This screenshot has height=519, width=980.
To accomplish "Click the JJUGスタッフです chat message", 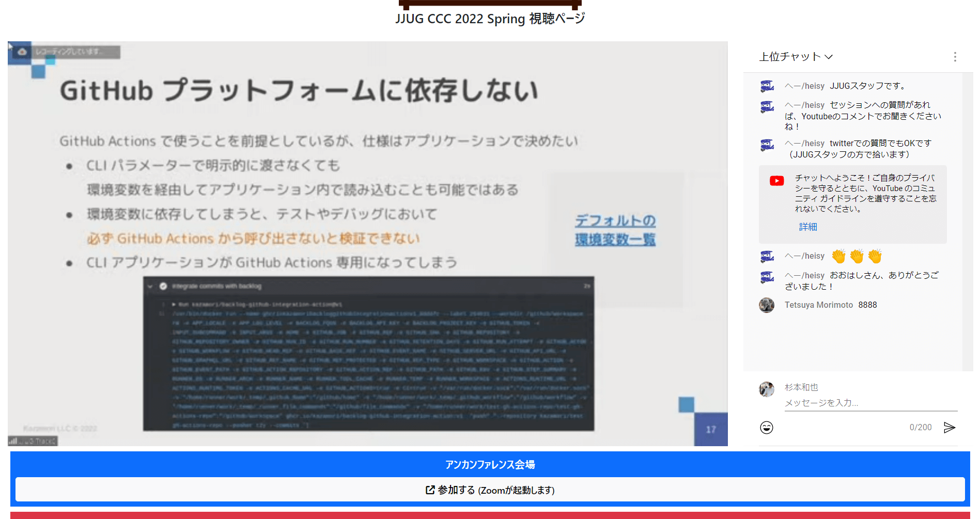I will click(868, 86).
